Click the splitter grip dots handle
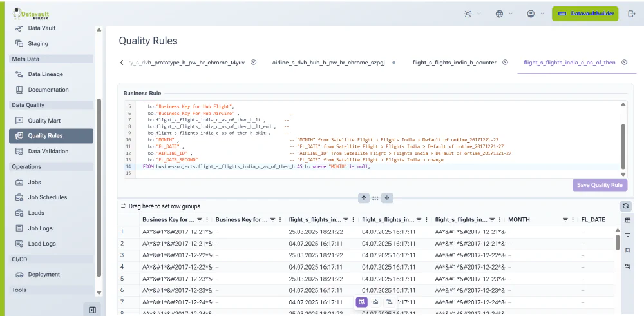The image size is (644, 316). pyautogui.click(x=375, y=198)
